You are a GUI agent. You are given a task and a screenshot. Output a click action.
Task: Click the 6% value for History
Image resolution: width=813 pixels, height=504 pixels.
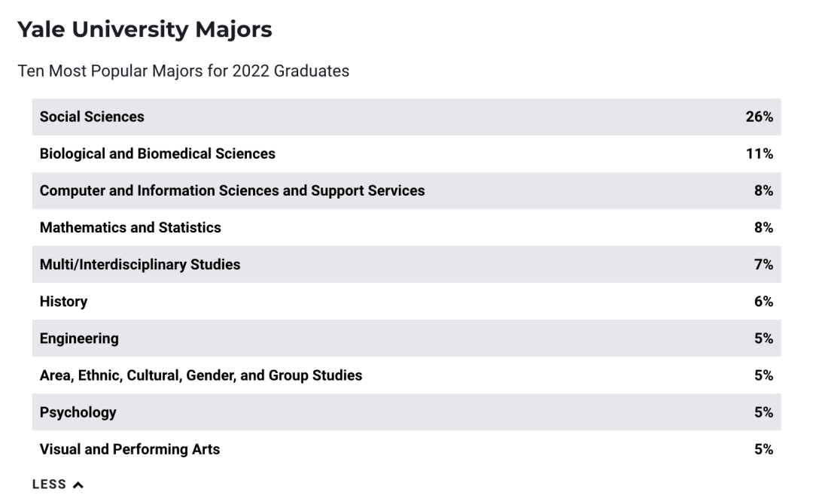(763, 302)
